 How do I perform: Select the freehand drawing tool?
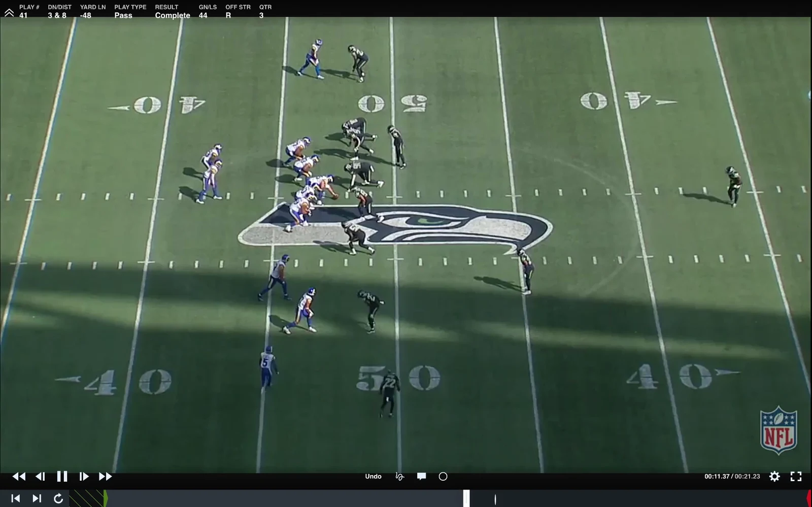point(399,477)
